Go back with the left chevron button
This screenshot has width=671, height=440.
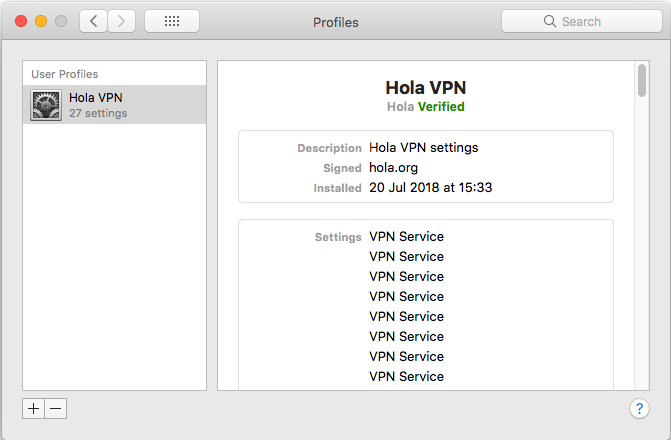[x=93, y=21]
